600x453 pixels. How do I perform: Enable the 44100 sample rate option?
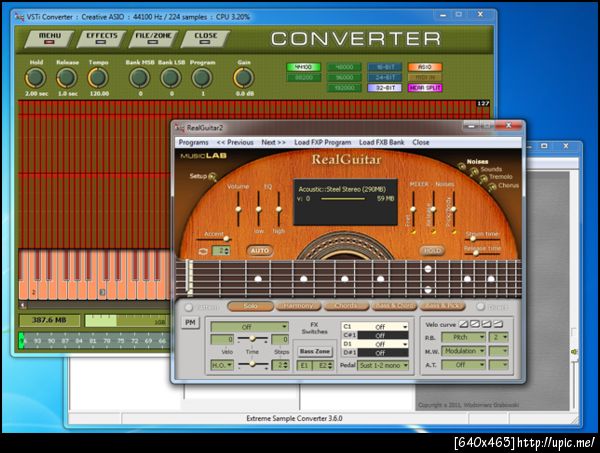pyautogui.click(x=303, y=67)
